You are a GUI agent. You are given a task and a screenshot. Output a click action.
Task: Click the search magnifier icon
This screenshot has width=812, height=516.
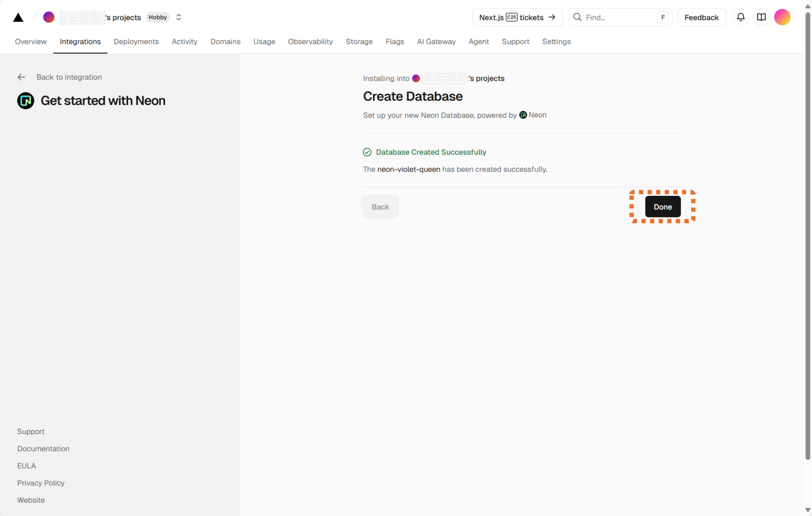click(x=577, y=18)
